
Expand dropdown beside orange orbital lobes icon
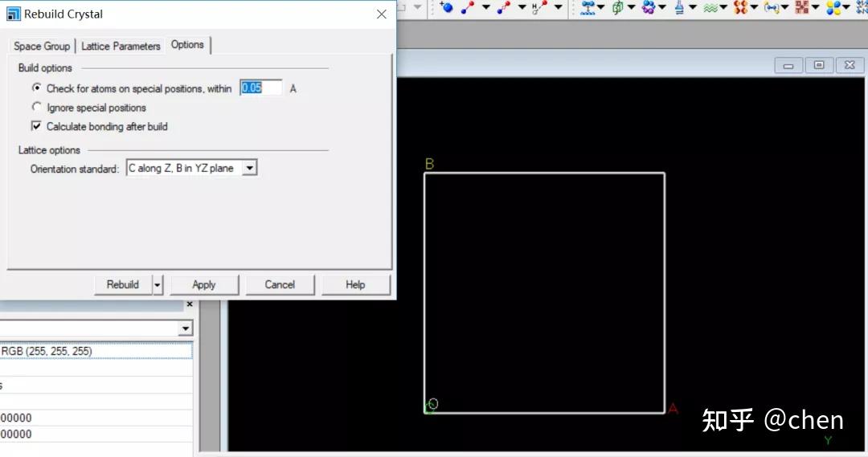[x=754, y=7]
